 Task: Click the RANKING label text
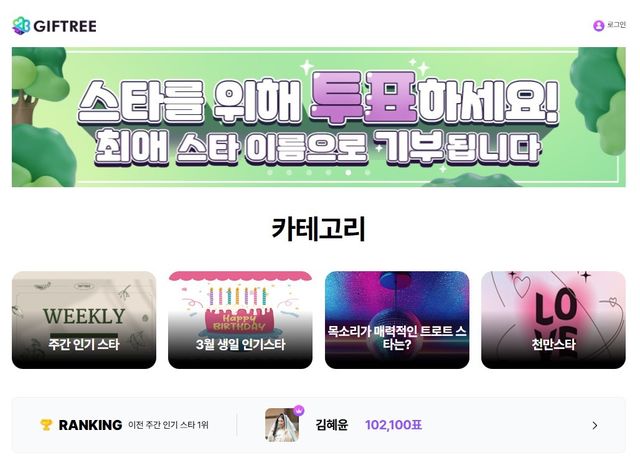pyautogui.click(x=90, y=425)
